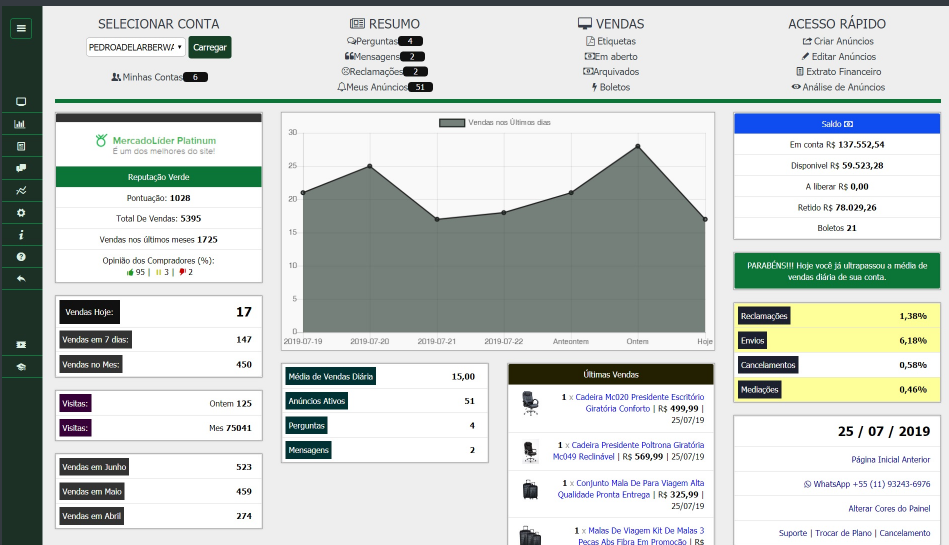This screenshot has width=949, height=545.
Task: Click Alterar Cores do Painel
Action: (889, 509)
